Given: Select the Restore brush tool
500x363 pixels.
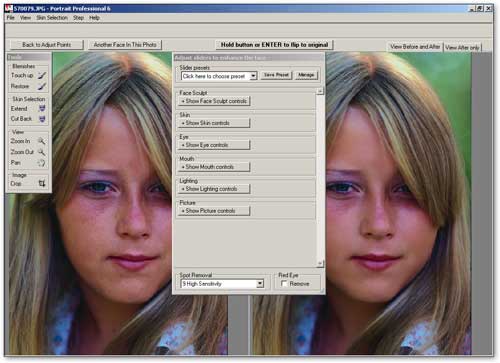Looking at the screenshot, I should pos(28,86).
